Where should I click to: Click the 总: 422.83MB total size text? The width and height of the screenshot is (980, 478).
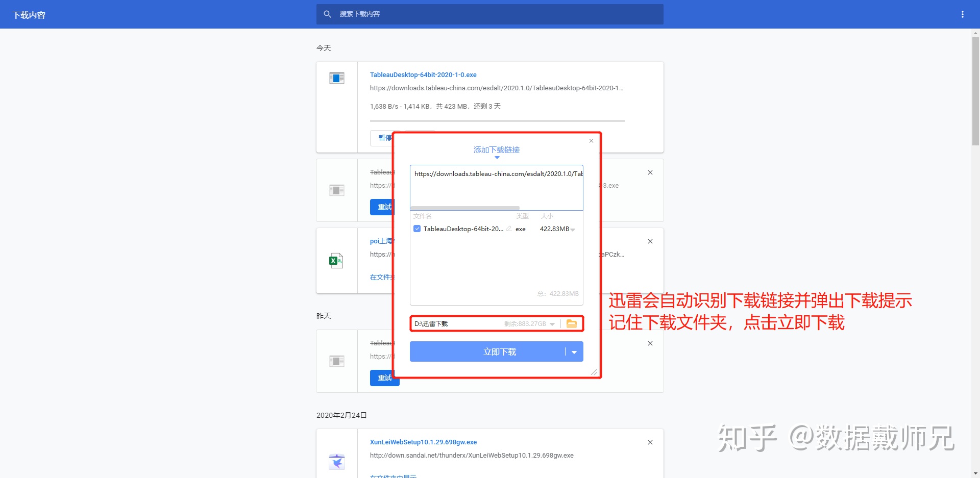[558, 294]
